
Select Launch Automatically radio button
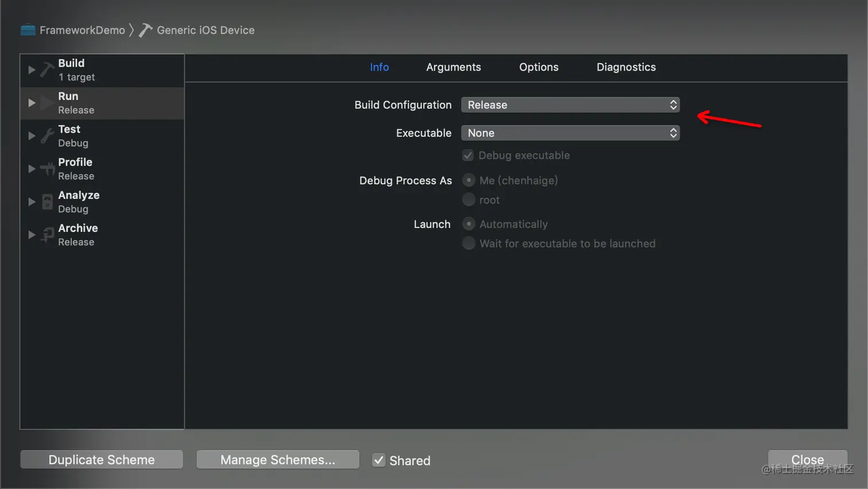click(468, 224)
